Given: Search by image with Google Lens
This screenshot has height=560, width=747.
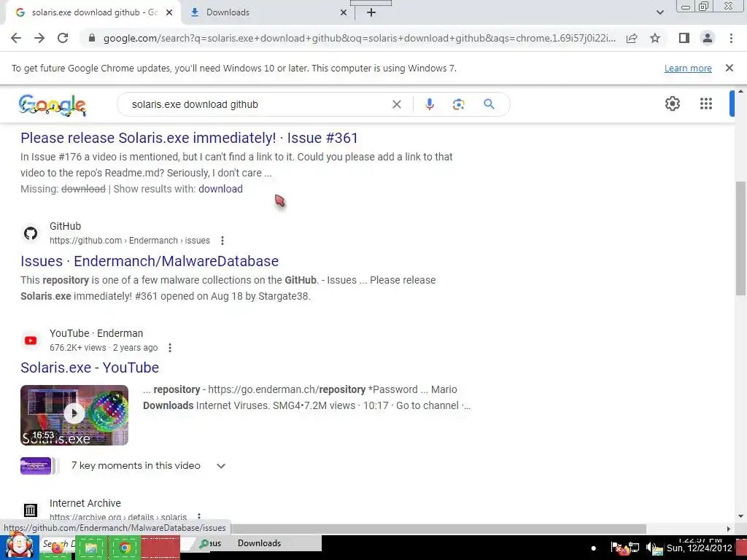Looking at the screenshot, I should coord(458,104).
